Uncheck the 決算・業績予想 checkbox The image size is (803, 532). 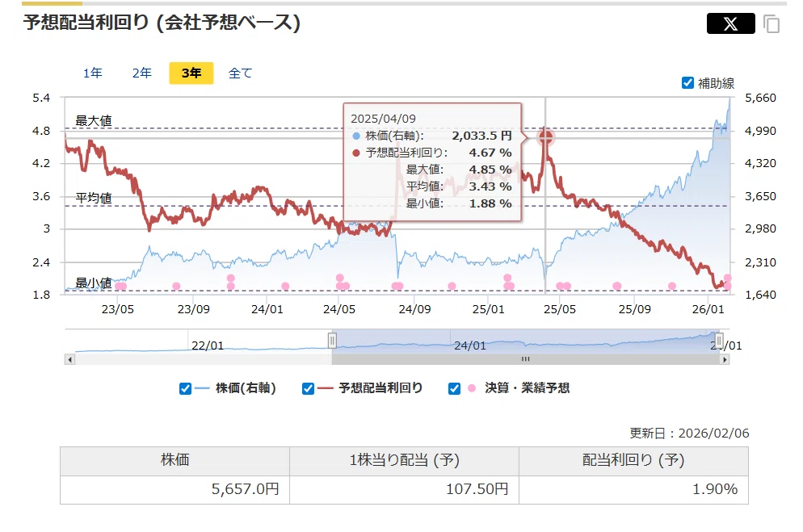pyautogui.click(x=454, y=389)
